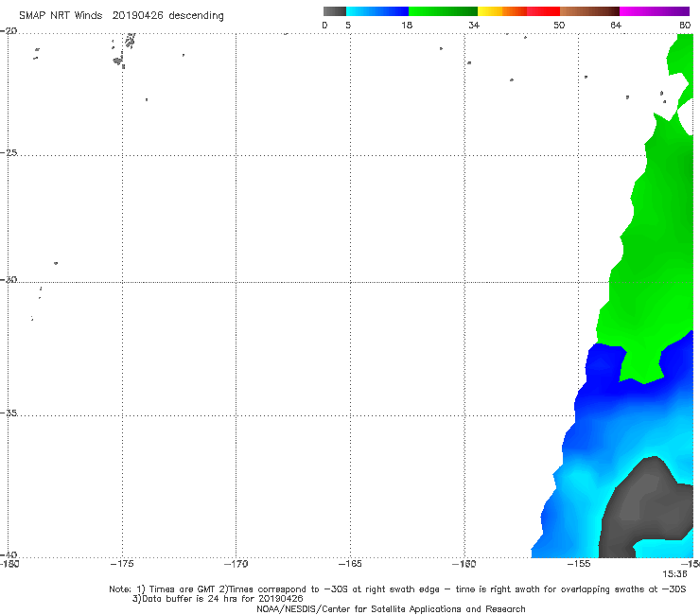Viewport: 700px width, 615px height.
Task: Click the latitude label '-30' on the left axis
Action: (x=9, y=279)
